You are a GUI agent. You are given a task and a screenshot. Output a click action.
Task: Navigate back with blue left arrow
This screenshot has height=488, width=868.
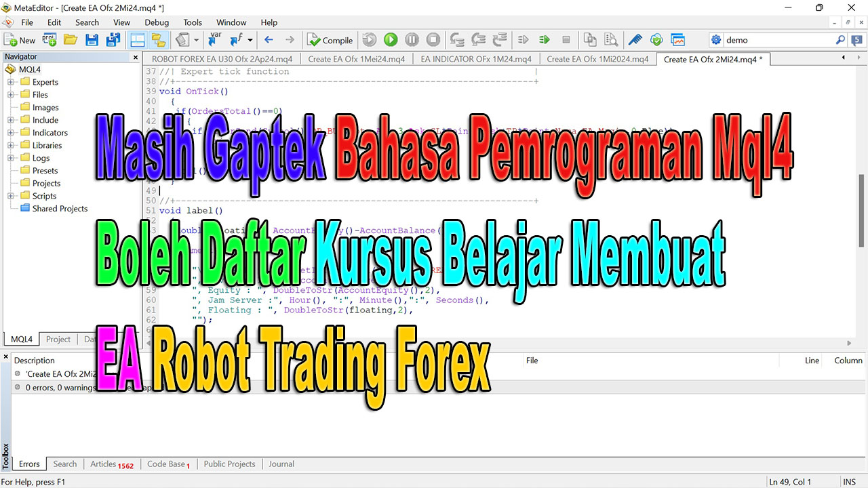click(x=269, y=40)
